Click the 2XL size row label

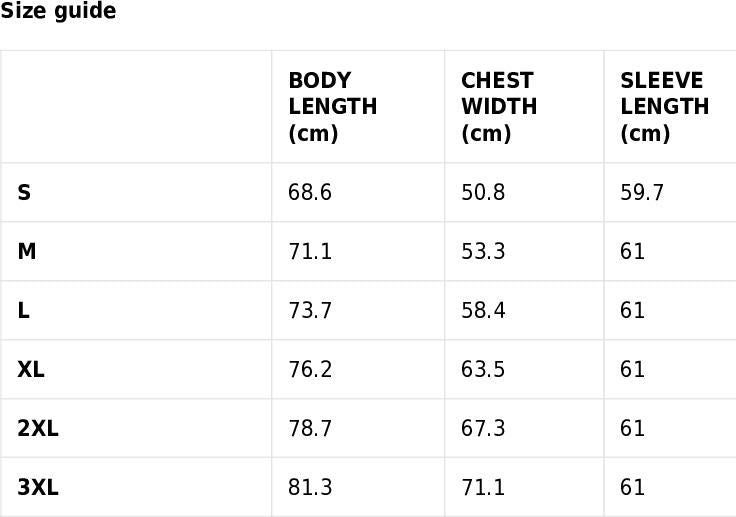click(38, 429)
